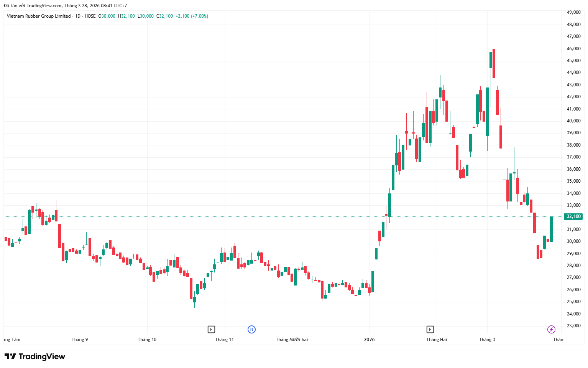588x368 pixels.
Task: Click the purple lightning bolt marker
Action: coord(551,329)
